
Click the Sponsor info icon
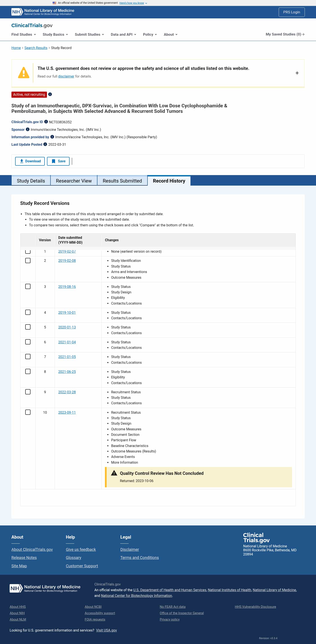pos(28,129)
